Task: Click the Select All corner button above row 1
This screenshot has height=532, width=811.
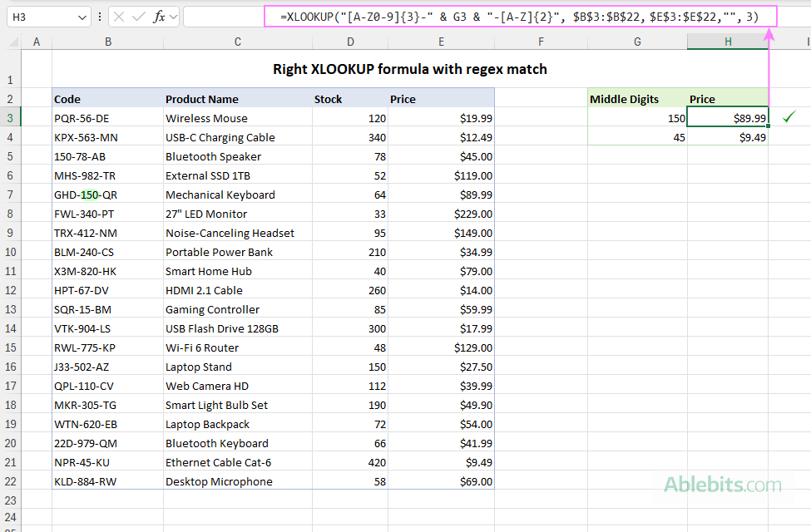Action: (x=12, y=41)
